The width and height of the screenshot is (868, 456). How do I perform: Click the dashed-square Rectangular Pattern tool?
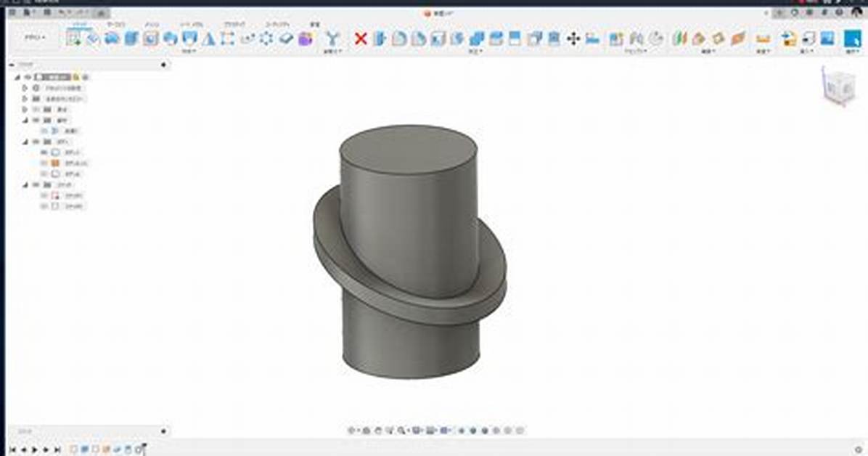pyautogui.click(x=227, y=38)
